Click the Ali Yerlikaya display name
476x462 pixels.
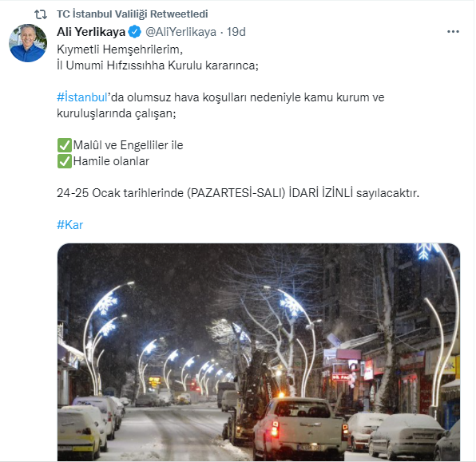point(91,32)
